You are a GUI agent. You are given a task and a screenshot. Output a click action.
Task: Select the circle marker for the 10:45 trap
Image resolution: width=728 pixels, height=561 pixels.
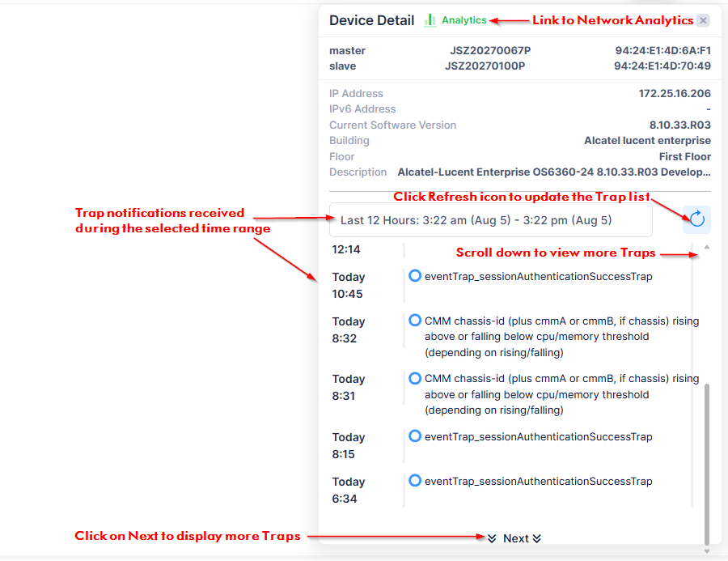(x=415, y=276)
